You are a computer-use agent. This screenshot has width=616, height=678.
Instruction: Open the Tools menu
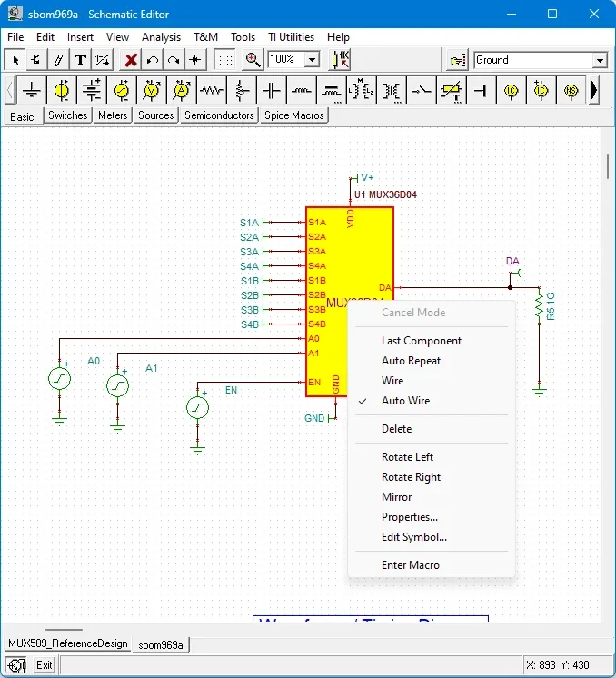click(243, 37)
